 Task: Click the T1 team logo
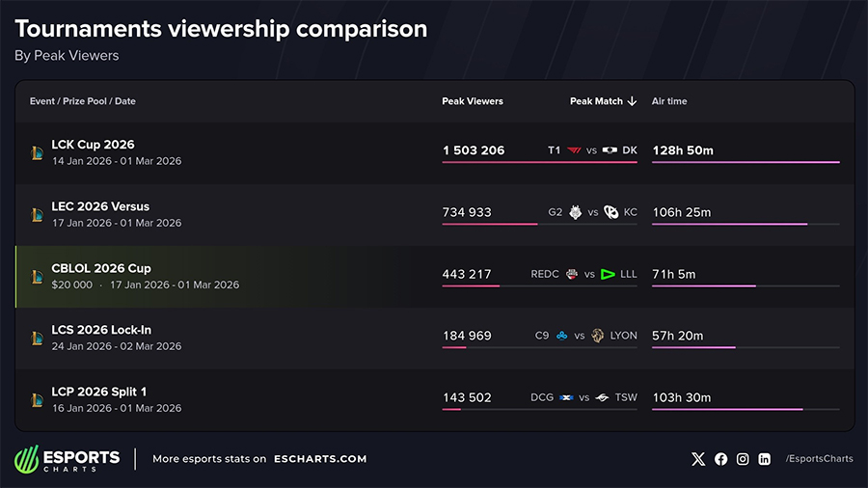click(576, 150)
